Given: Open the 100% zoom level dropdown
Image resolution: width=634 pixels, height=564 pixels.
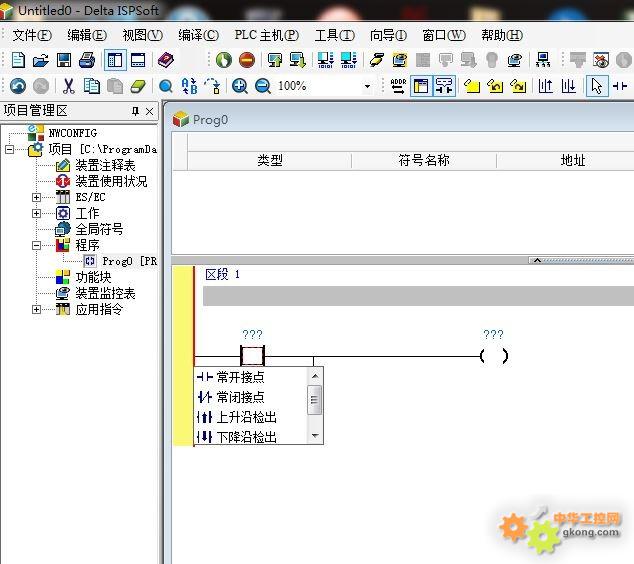Looking at the screenshot, I should [x=367, y=86].
